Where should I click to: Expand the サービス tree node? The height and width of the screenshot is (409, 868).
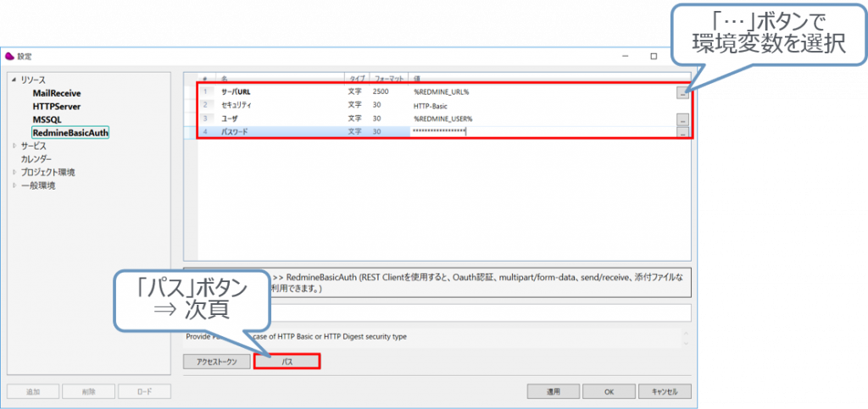click(14, 146)
